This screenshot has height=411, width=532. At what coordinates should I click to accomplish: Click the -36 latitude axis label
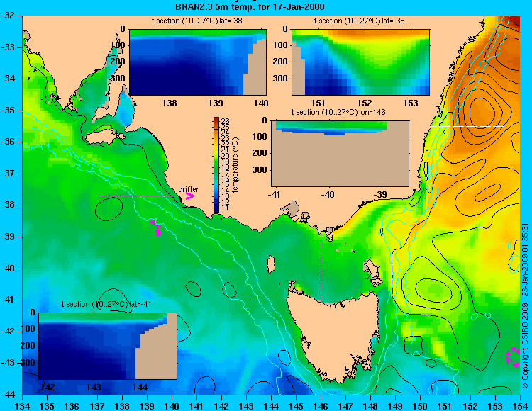coord(9,142)
